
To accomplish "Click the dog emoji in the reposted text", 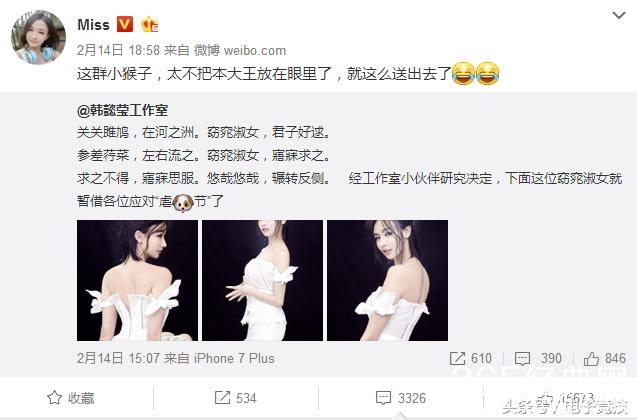I will click(183, 202).
